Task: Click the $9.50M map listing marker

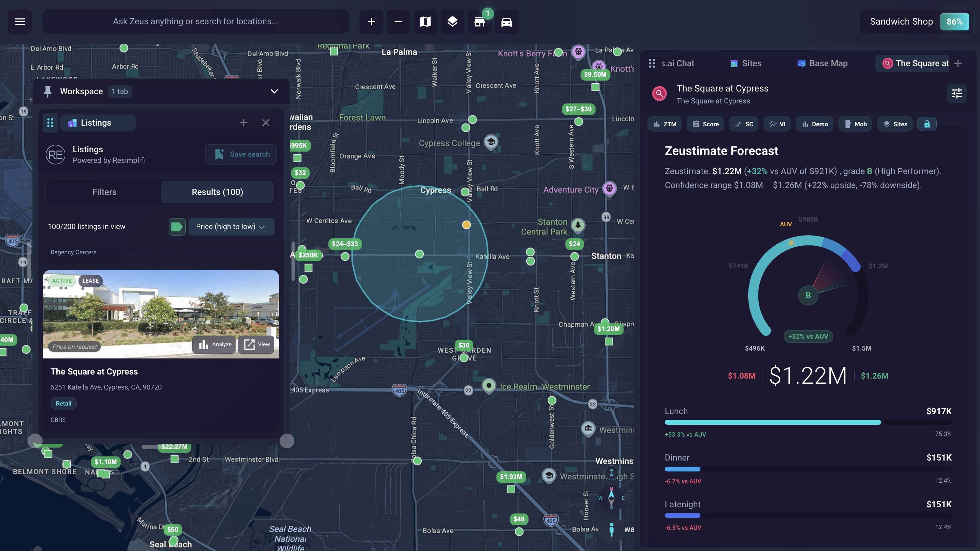Action: [x=596, y=74]
